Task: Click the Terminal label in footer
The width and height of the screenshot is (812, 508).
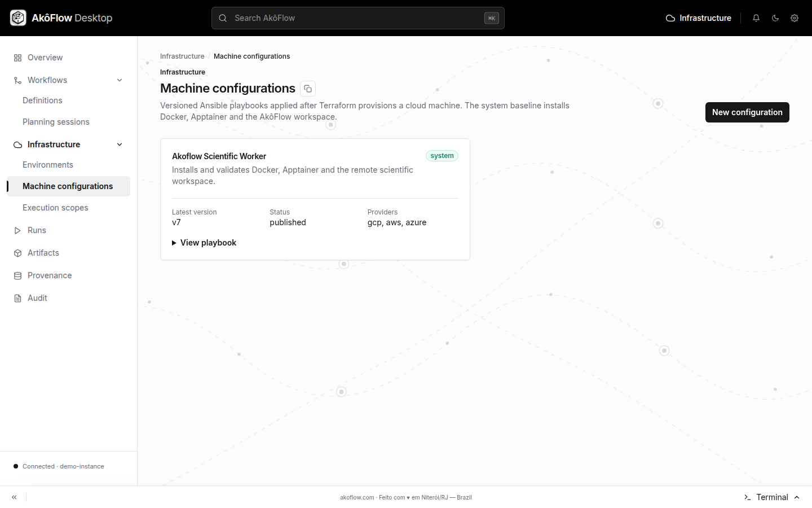Action: pos(772,497)
